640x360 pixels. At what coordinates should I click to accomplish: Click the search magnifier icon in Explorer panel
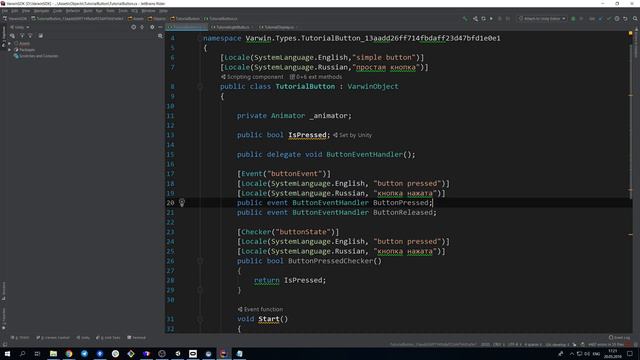(x=160, y=36)
